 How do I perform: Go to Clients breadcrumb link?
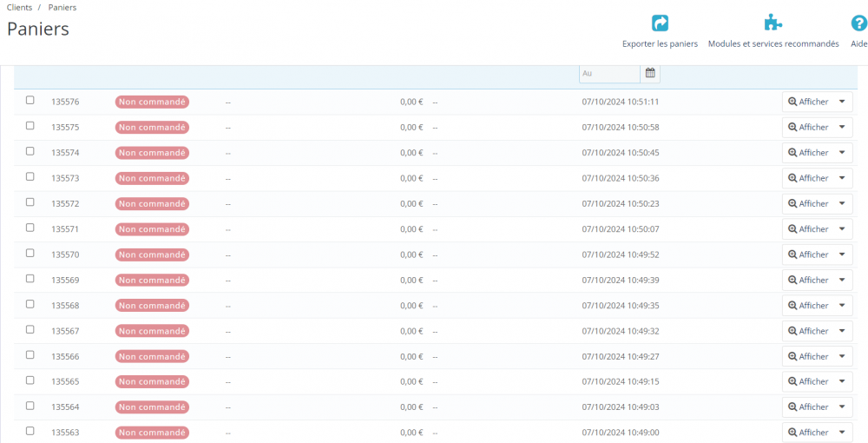(x=19, y=8)
